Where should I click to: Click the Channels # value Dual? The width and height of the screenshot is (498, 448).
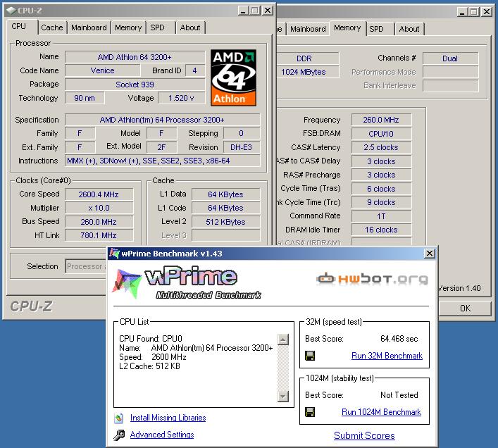click(450, 58)
